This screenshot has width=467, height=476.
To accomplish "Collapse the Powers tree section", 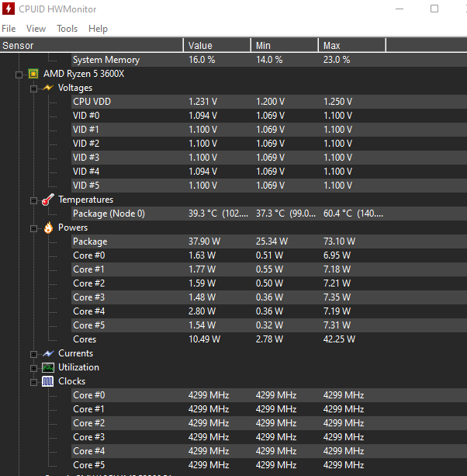I will tap(33, 228).
